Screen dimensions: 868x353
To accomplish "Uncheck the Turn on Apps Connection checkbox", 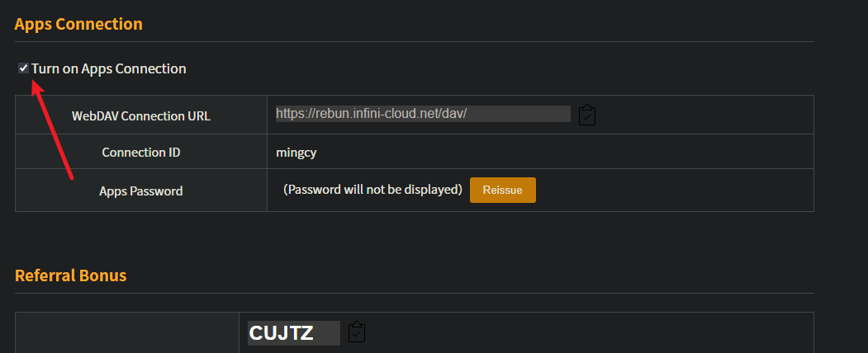I will coord(23,68).
